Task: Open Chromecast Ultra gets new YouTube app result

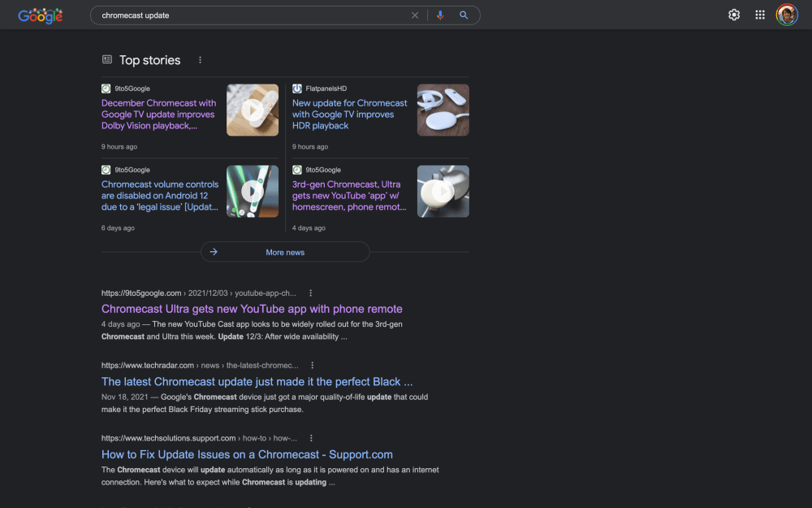Action: (252, 309)
